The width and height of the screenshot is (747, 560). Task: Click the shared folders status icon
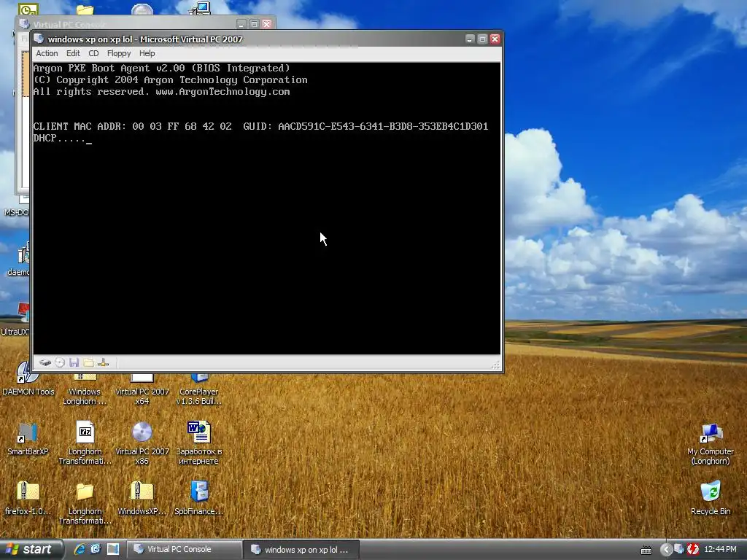[88, 363]
